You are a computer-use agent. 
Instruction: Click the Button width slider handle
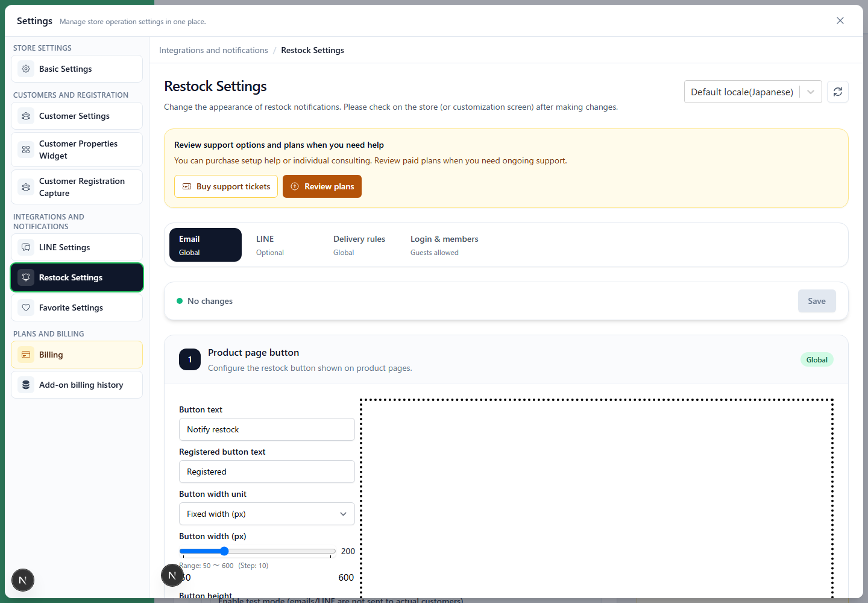[224, 551]
